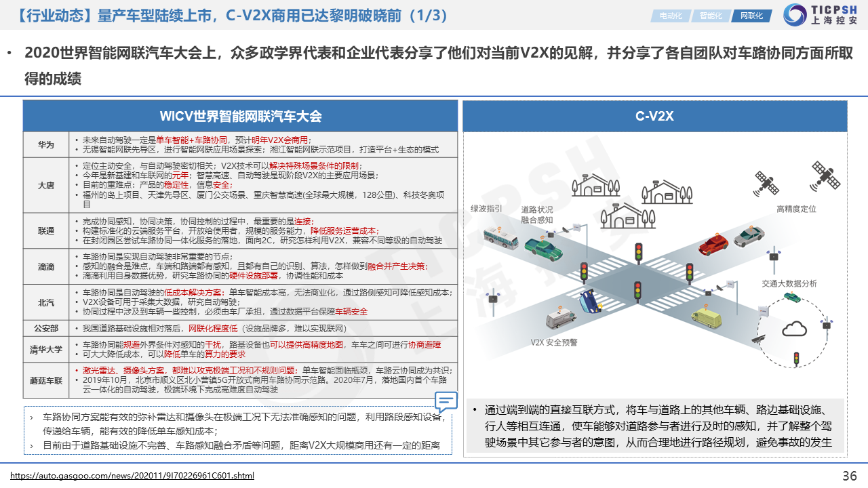The width and height of the screenshot is (868, 488).
Task: Open the auto.gasgoo.com source link
Action: pos(132,476)
